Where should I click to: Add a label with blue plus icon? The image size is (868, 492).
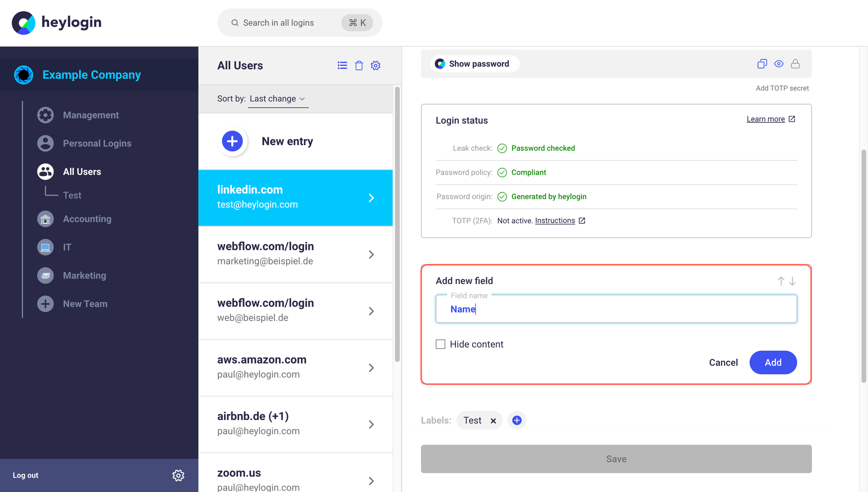tap(517, 420)
